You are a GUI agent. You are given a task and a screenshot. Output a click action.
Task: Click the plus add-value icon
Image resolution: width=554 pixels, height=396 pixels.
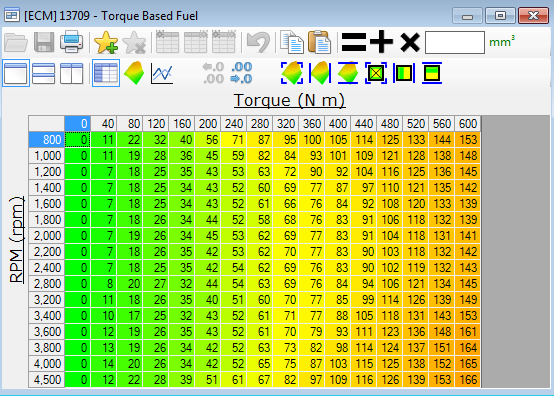coord(382,42)
